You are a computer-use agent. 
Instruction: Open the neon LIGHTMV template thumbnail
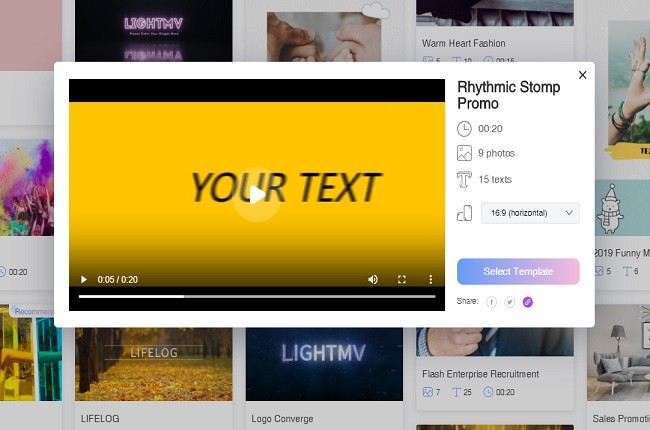click(x=154, y=31)
